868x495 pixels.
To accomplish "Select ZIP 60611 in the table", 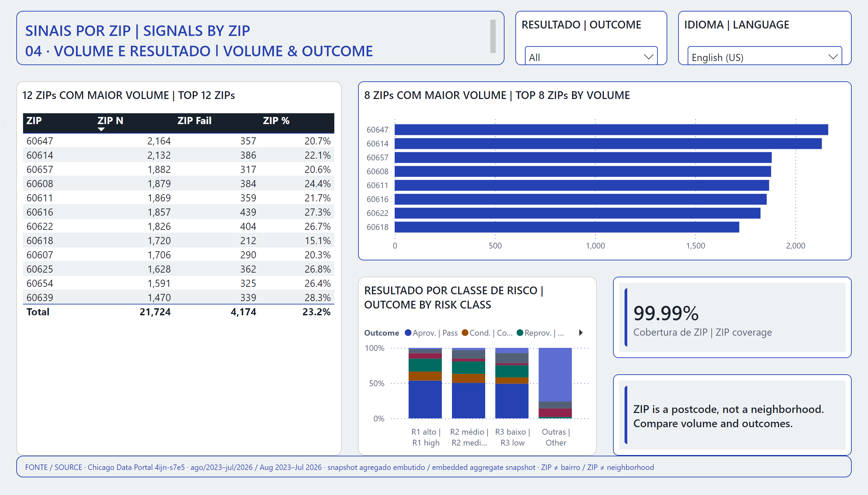I will (x=40, y=198).
